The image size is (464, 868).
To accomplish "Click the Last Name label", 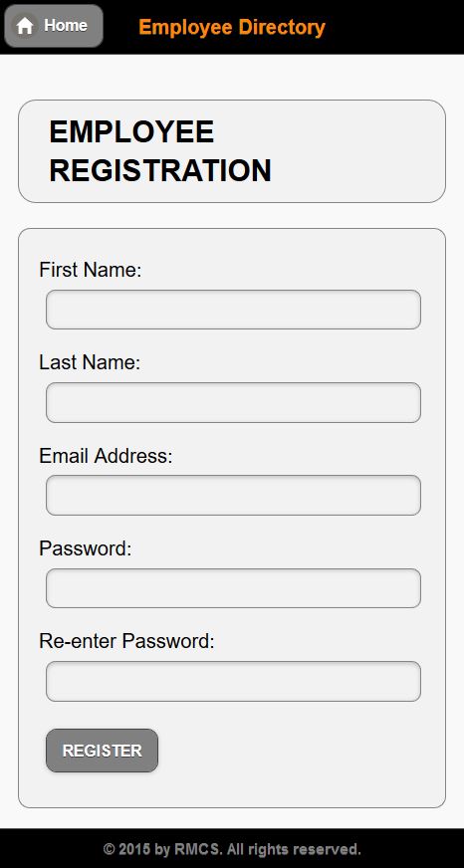I will (x=90, y=362).
